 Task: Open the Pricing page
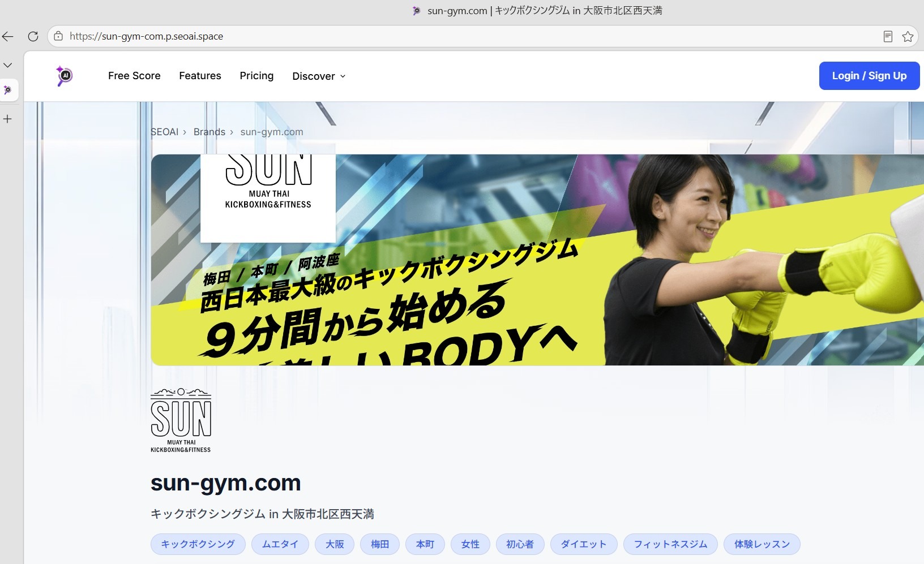[256, 76]
